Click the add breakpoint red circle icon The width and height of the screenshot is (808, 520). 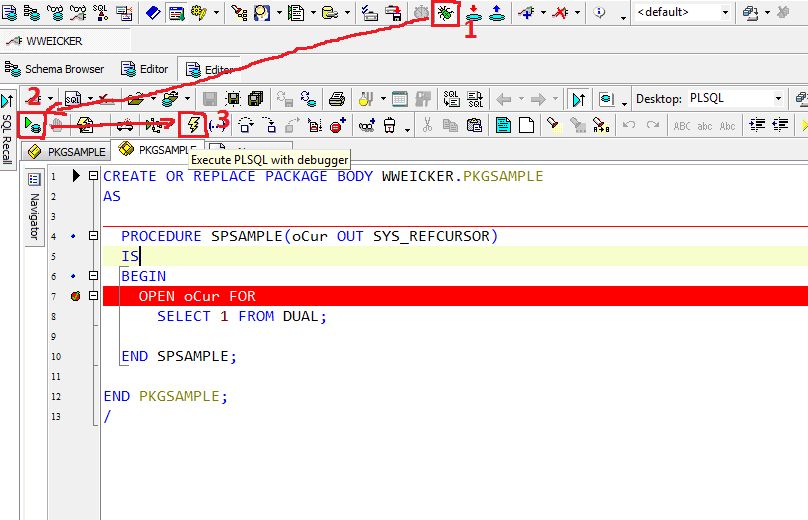(338, 125)
